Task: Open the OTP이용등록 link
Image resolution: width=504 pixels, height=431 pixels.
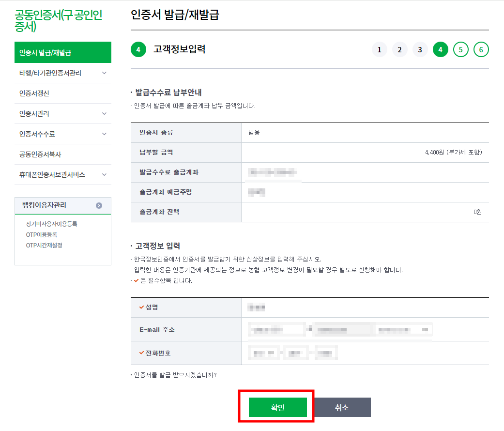Action: pos(42,234)
